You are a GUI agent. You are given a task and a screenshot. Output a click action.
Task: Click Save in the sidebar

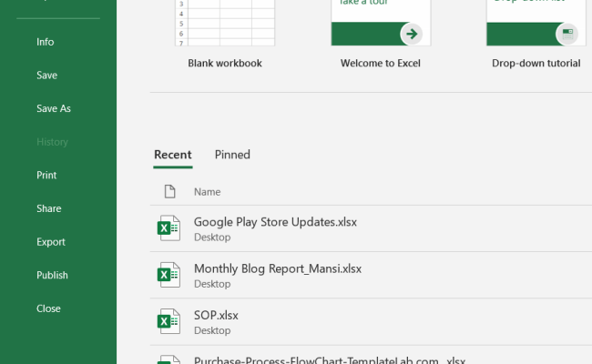tap(46, 75)
